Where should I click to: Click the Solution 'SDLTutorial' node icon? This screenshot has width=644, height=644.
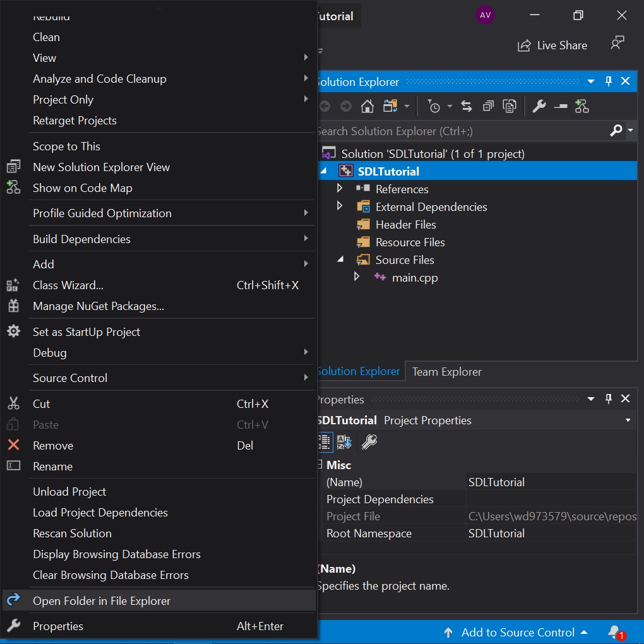point(328,153)
